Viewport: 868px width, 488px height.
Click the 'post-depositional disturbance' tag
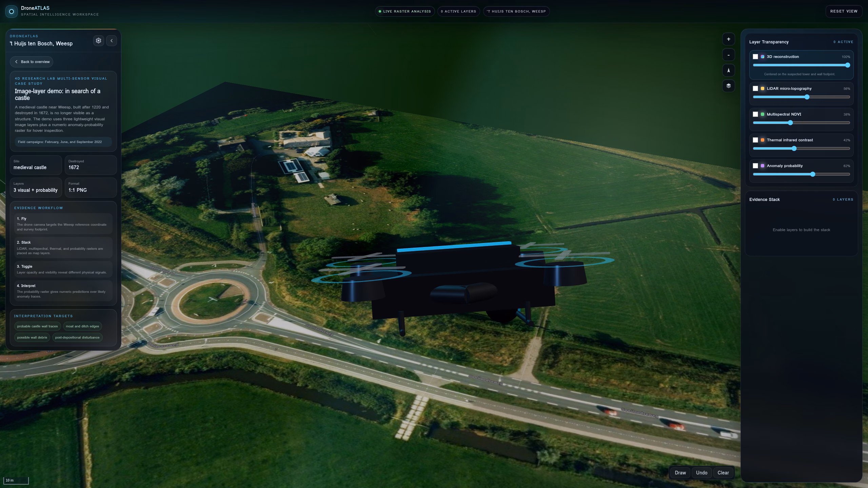[77, 338]
